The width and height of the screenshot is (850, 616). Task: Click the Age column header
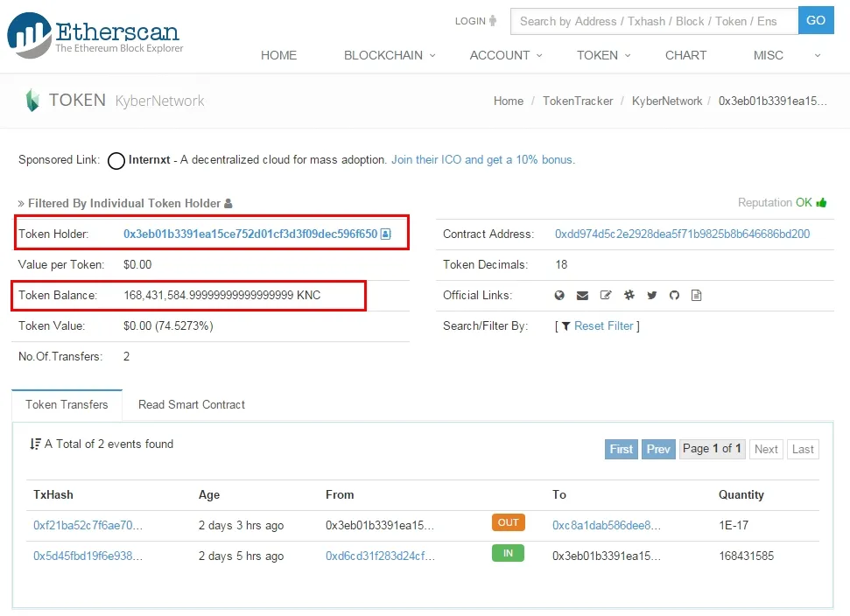pos(209,495)
